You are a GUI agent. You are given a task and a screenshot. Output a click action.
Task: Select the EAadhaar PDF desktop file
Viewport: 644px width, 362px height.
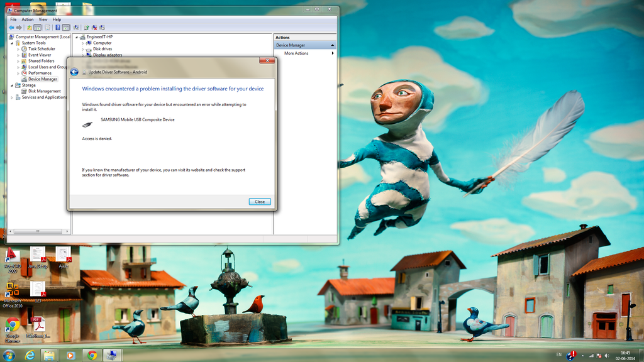(38, 327)
